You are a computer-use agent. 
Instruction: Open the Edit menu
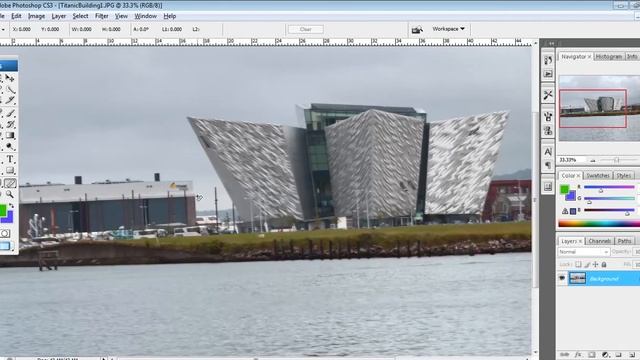point(16,16)
